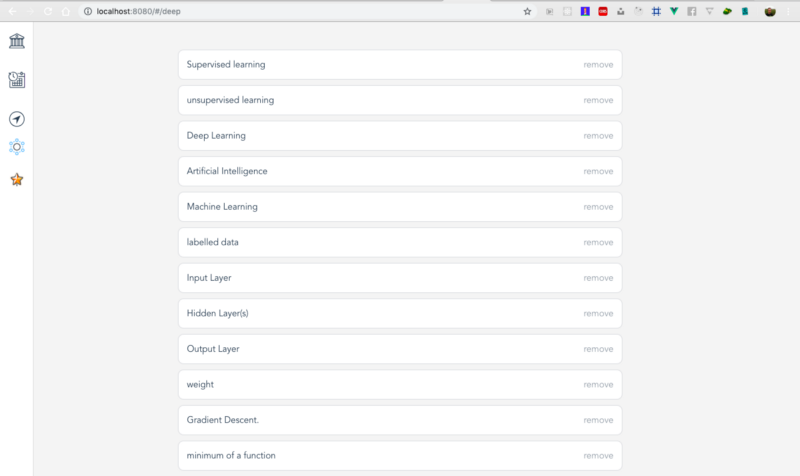Click the localhost address bar
Screen dimensions: 800x476
pyautogui.click(x=300, y=11)
